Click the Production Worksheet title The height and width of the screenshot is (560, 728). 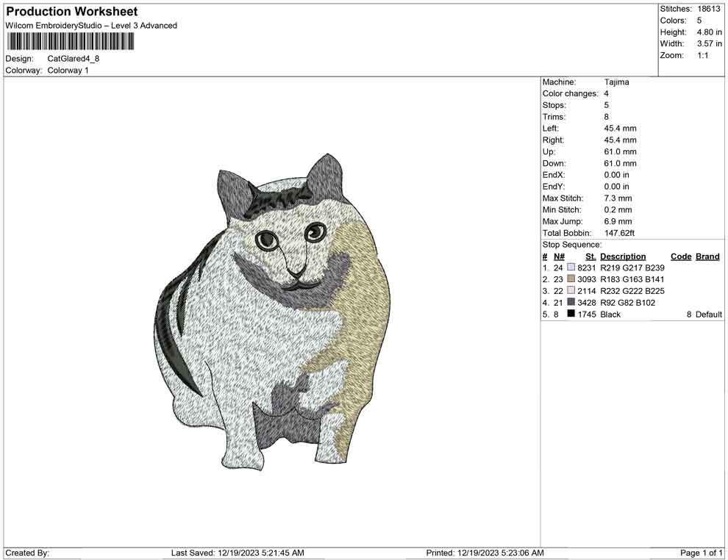(71, 11)
